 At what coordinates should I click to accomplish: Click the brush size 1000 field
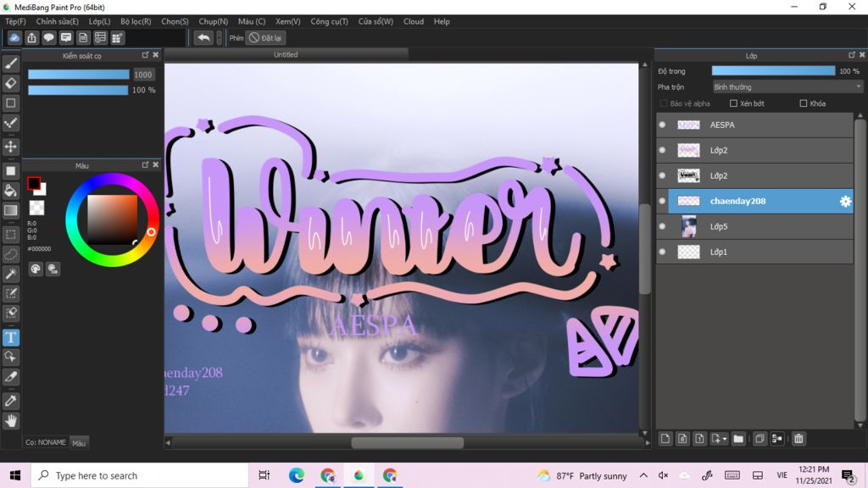point(143,75)
